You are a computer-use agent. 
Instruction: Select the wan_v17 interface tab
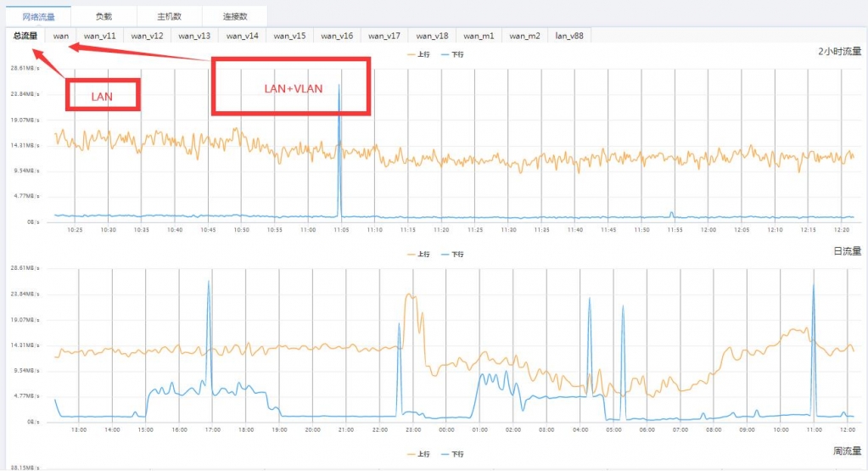point(384,36)
